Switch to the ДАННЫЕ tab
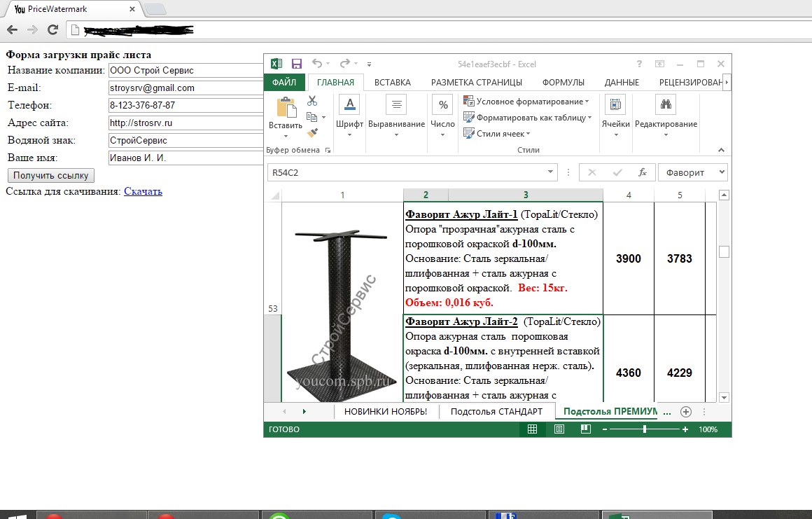 [622, 83]
